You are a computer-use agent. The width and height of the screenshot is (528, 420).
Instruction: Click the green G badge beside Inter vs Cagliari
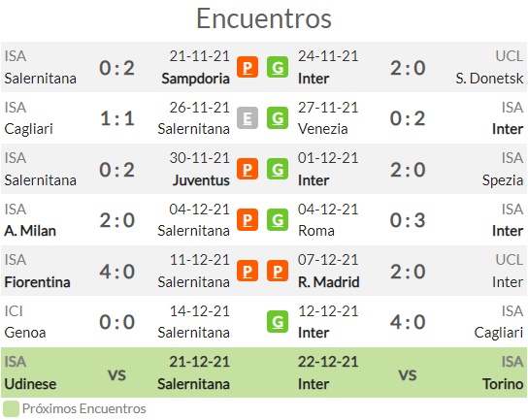point(278,321)
